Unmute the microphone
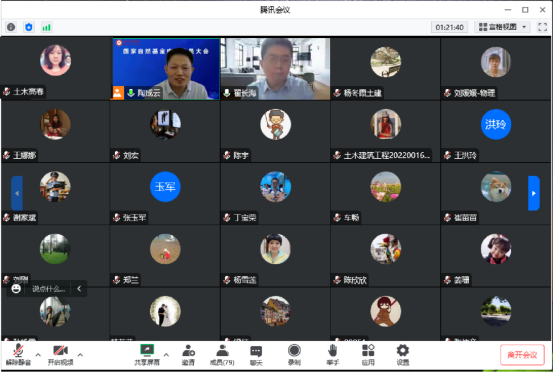The height and width of the screenshot is (372, 553). click(18, 355)
